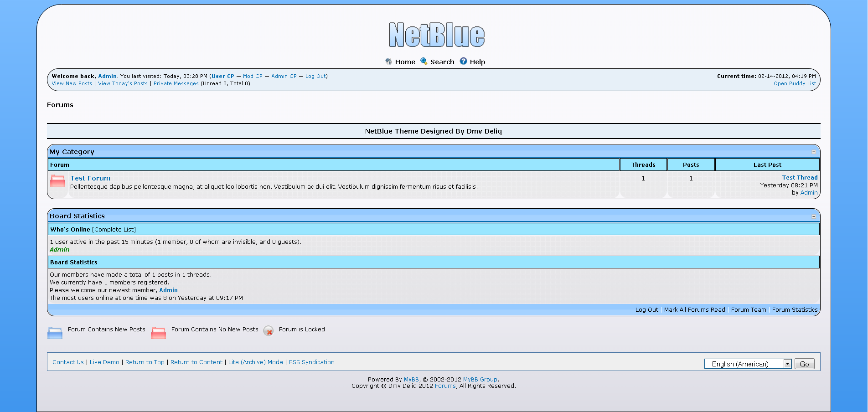The height and width of the screenshot is (412, 868).
Task: Click the Help question mark icon
Action: pyautogui.click(x=463, y=62)
